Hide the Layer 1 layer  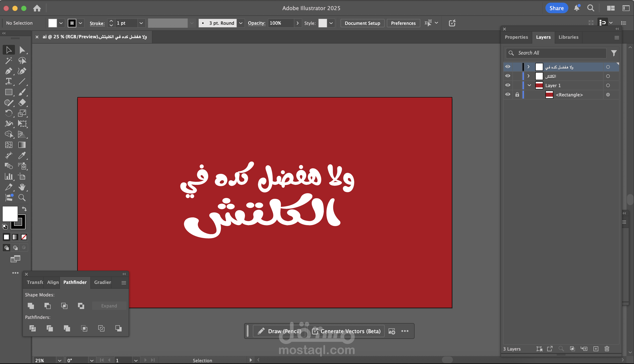(508, 85)
